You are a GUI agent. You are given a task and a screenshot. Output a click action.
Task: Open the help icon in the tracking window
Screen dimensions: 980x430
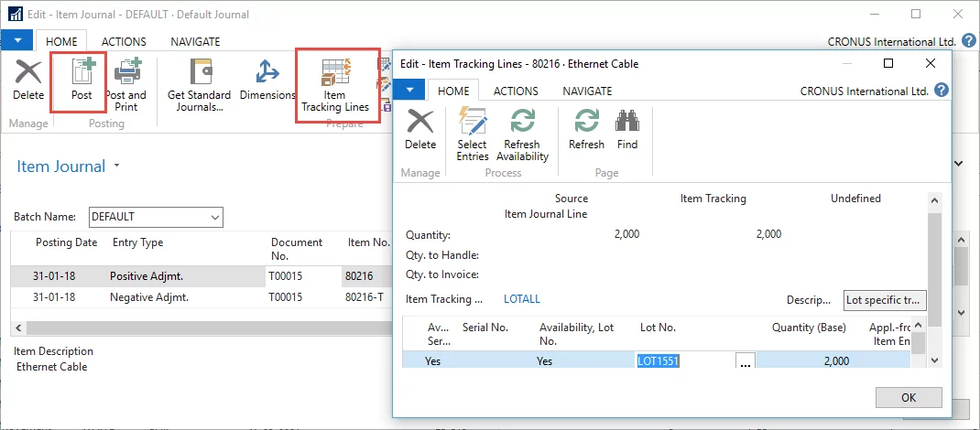click(x=941, y=91)
